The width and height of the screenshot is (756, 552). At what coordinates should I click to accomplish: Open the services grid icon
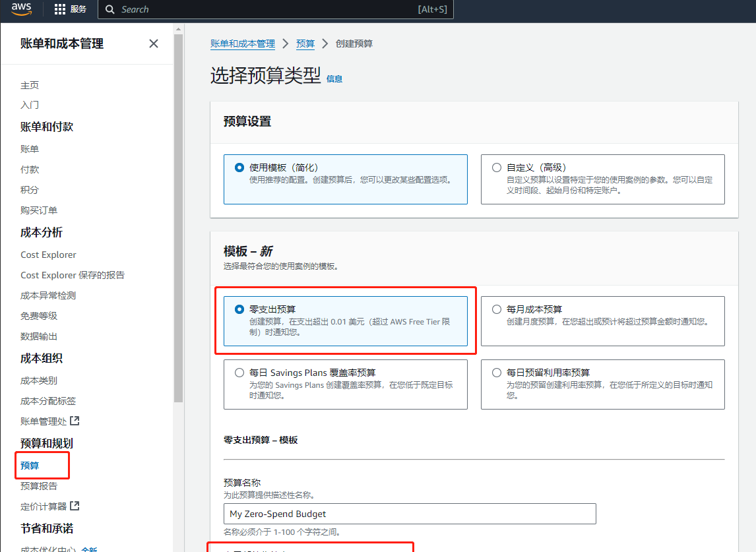coord(59,9)
